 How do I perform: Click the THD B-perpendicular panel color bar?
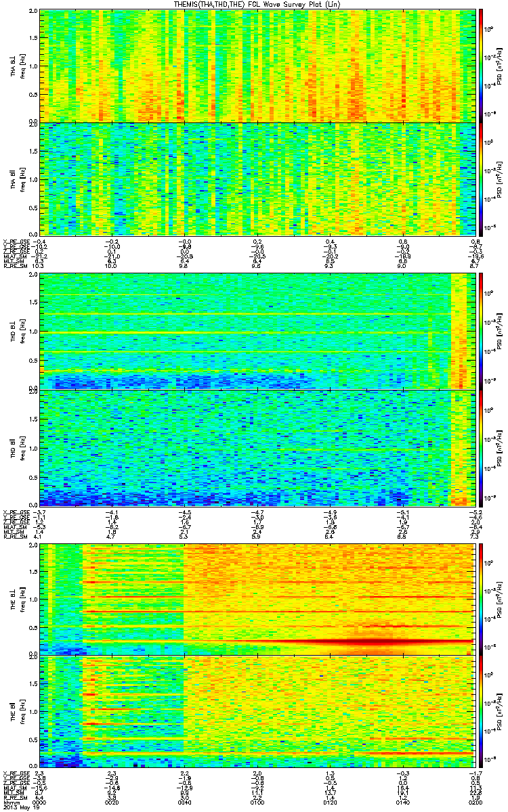482,331
